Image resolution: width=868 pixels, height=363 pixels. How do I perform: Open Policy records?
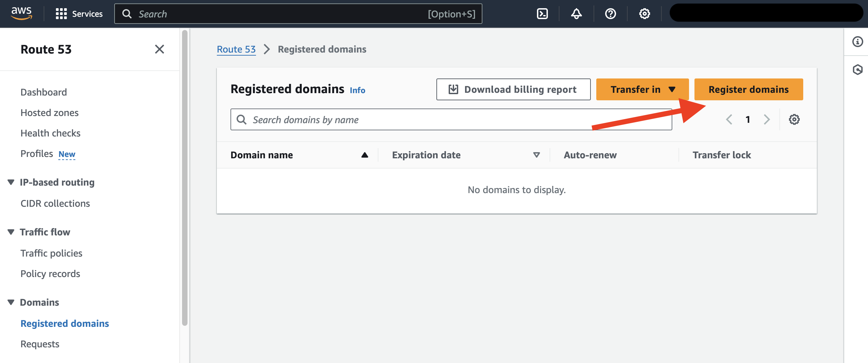pyautogui.click(x=50, y=274)
